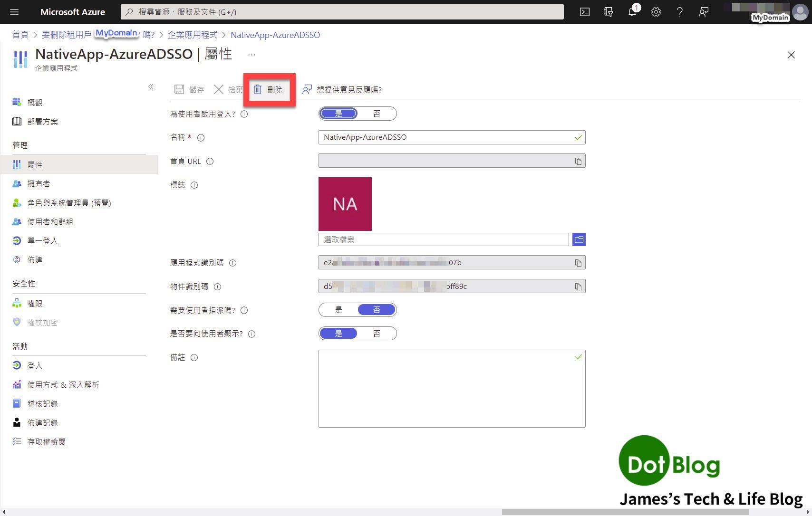Open portal settings gear

click(x=656, y=12)
